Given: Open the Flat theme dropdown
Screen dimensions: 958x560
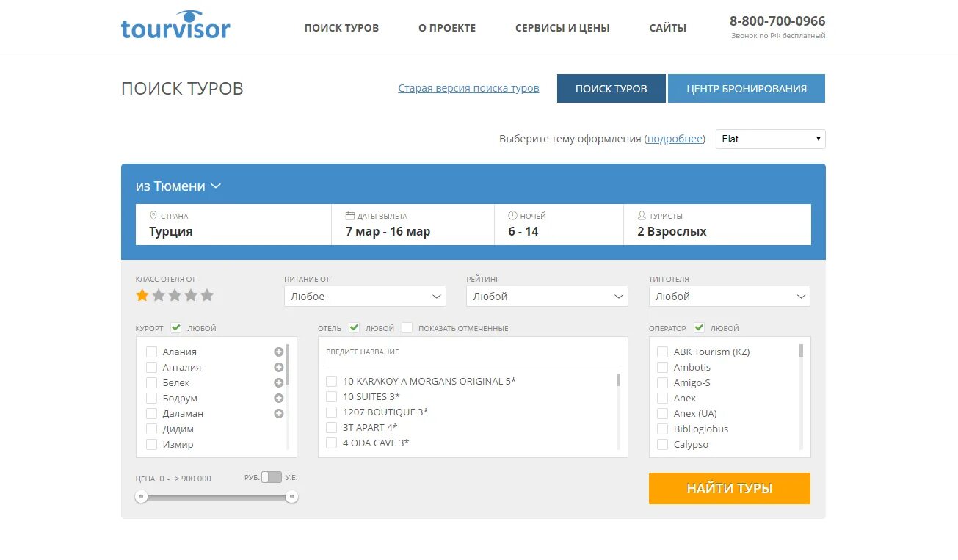Looking at the screenshot, I should (771, 139).
